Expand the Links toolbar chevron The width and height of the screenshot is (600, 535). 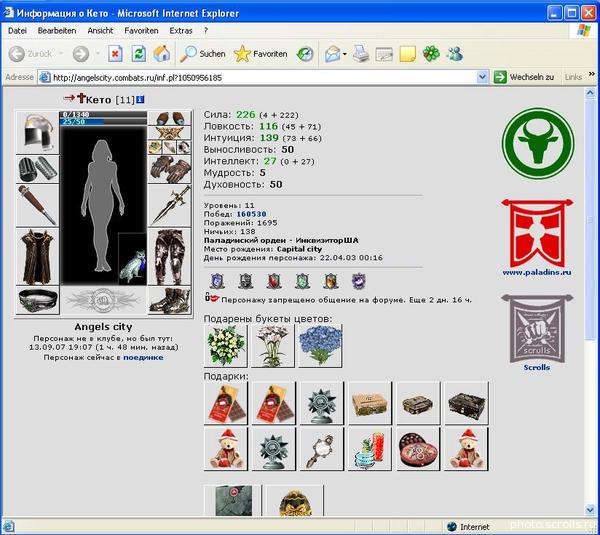tap(592, 74)
